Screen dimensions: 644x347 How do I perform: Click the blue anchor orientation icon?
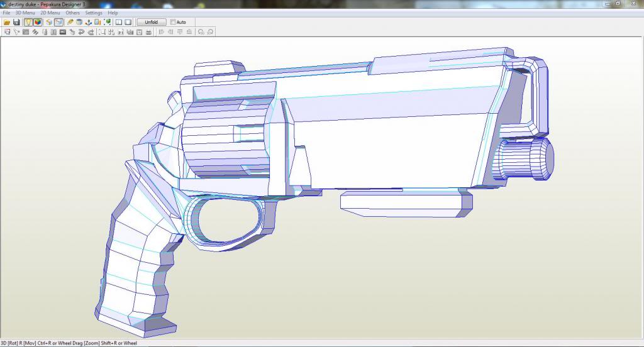[x=88, y=22]
